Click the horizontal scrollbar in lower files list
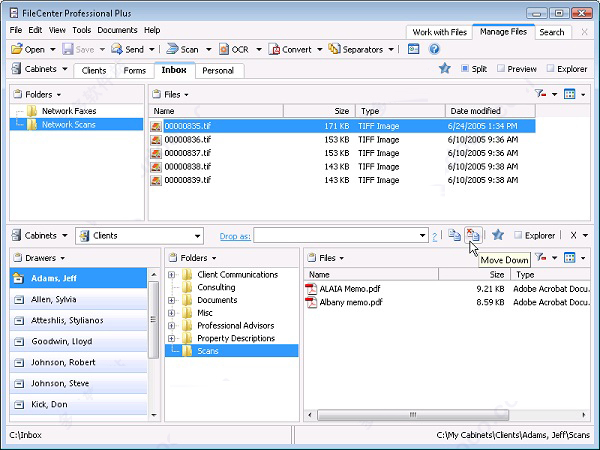The height and width of the screenshot is (450, 600). click(410, 414)
